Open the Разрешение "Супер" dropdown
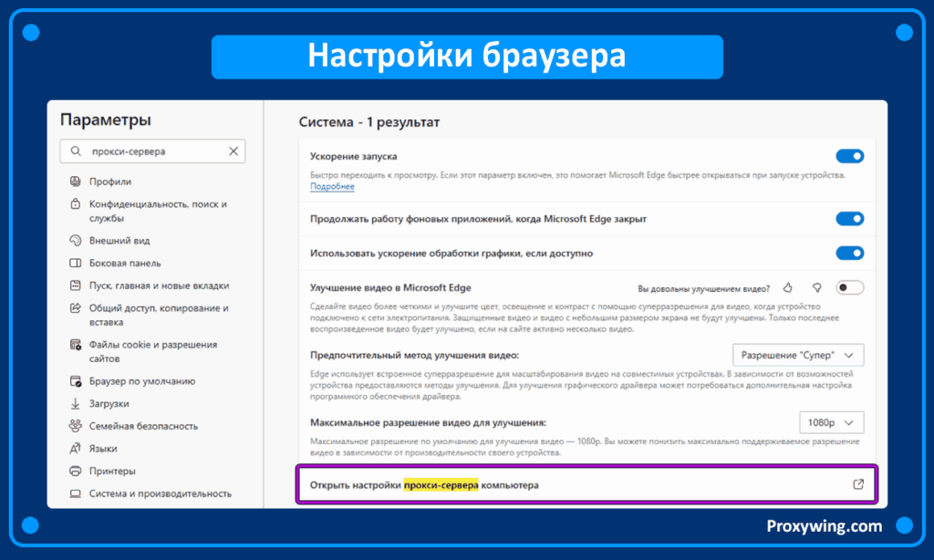 pyautogui.click(x=798, y=355)
